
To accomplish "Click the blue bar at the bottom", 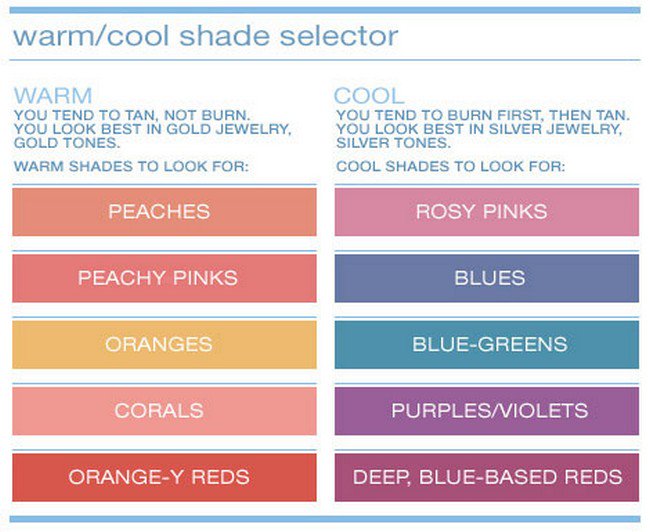I will click(x=325, y=520).
